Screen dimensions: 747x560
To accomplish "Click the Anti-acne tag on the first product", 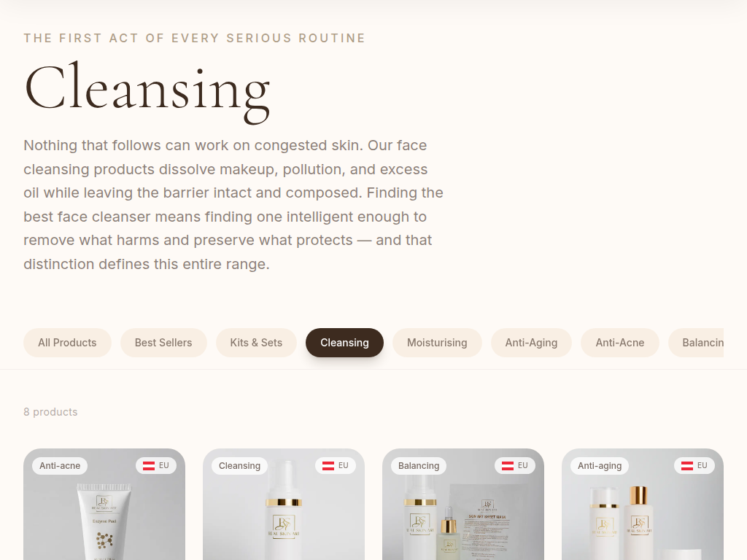I will click(60, 466).
